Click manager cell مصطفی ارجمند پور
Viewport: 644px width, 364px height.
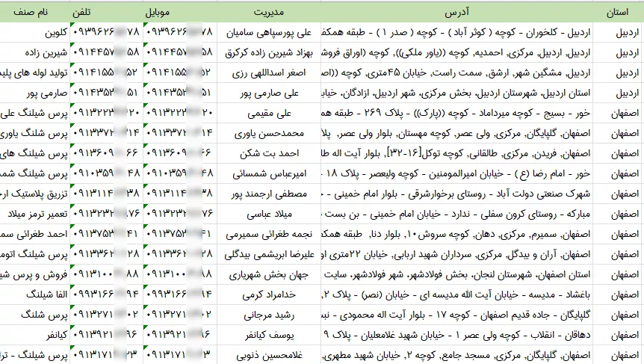click(269, 194)
